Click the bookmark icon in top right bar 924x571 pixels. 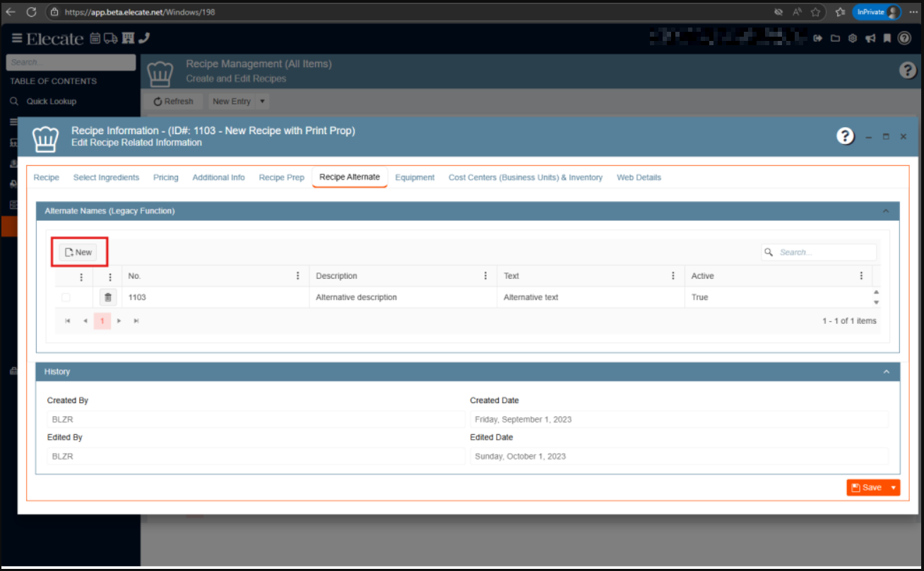(887, 38)
